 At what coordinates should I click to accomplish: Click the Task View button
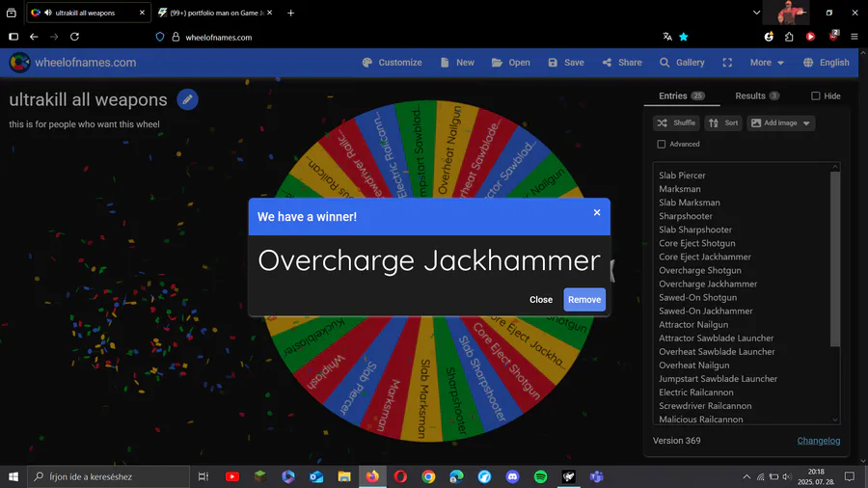point(203,476)
